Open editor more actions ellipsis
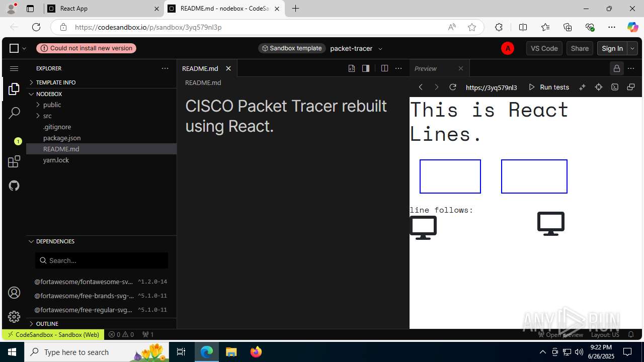This screenshot has width=644, height=362. (x=398, y=68)
